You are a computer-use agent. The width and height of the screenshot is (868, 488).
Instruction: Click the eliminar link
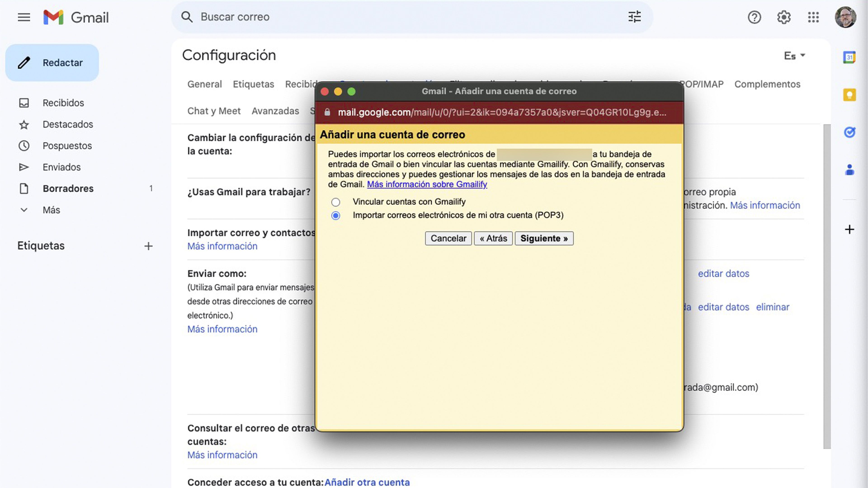773,307
